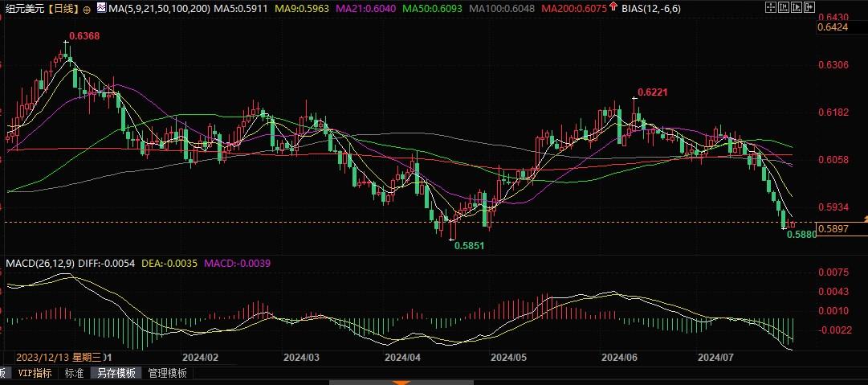The width and height of the screenshot is (868, 385).
Task: Click the exit arrow icon at the toolbar's end
Action: tap(809, 7)
